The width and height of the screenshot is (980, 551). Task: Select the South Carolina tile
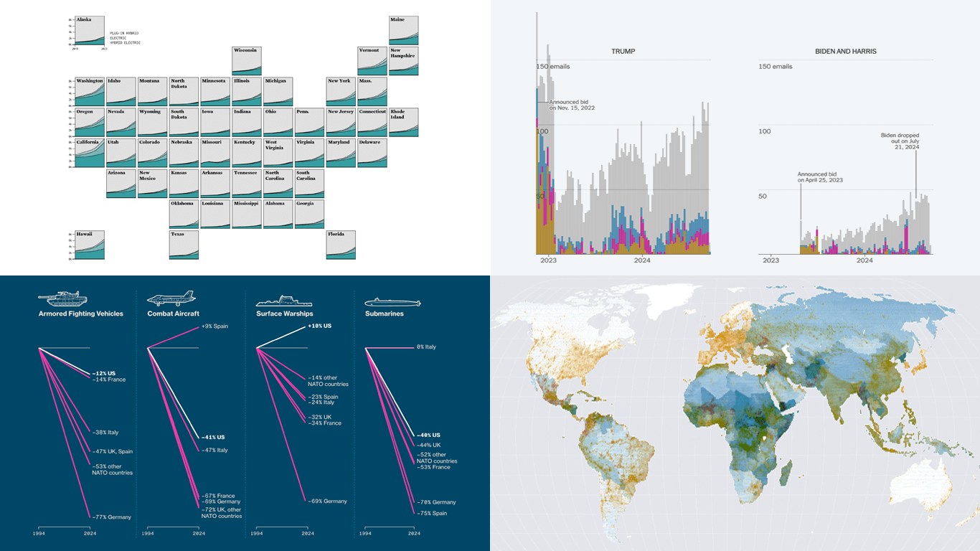tap(309, 184)
